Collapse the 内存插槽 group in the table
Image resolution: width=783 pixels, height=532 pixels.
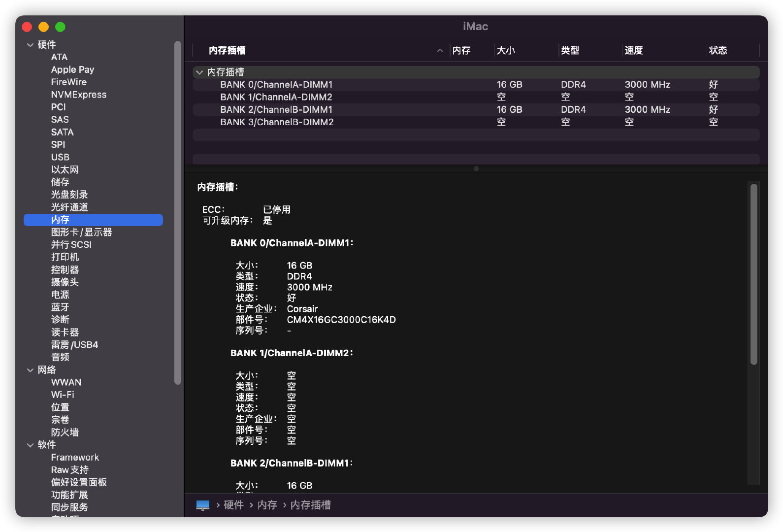click(x=199, y=72)
